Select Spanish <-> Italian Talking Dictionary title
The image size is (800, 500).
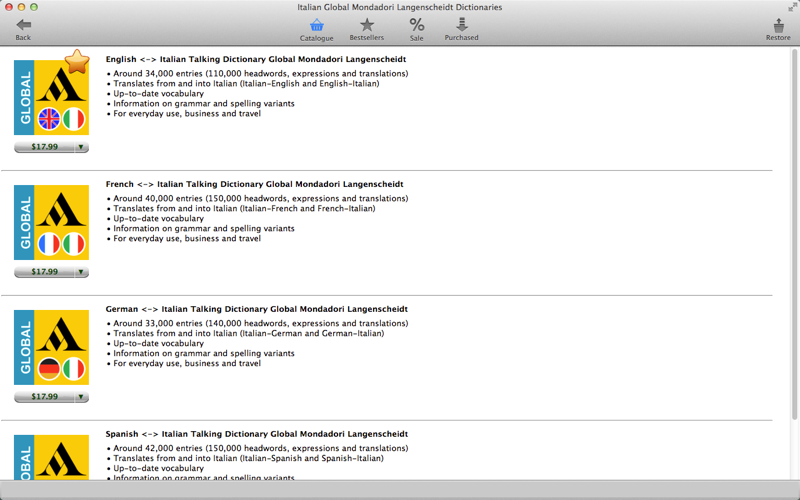257,434
